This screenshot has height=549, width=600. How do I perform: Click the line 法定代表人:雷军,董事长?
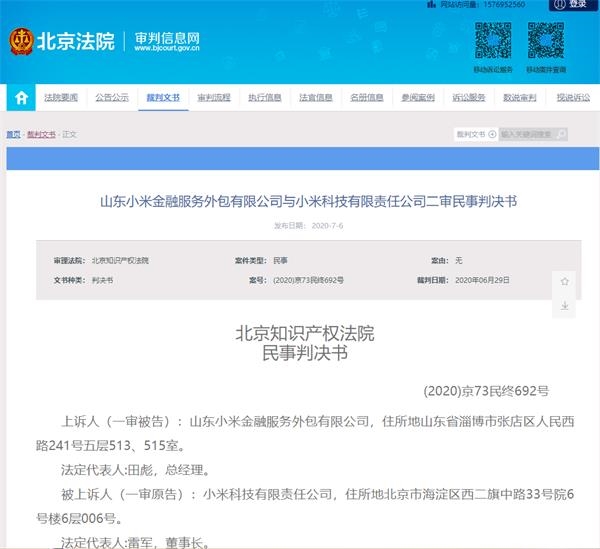coord(135,542)
